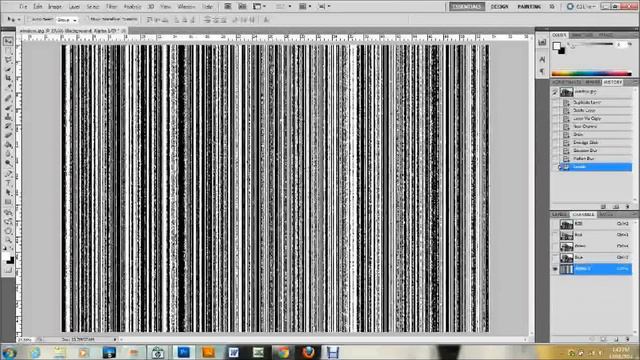Click the delete state trash icon in History panel
Image resolution: width=640 pixels, height=360 pixels.
pyautogui.click(x=628, y=207)
